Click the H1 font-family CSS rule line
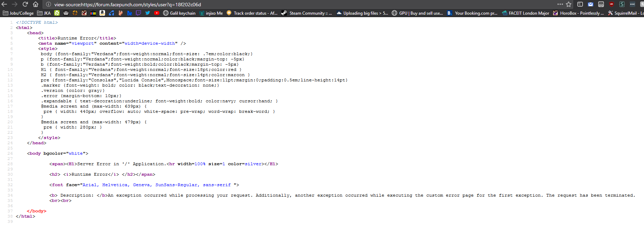Image resolution: width=644 pixels, height=226 pixels. point(141,70)
